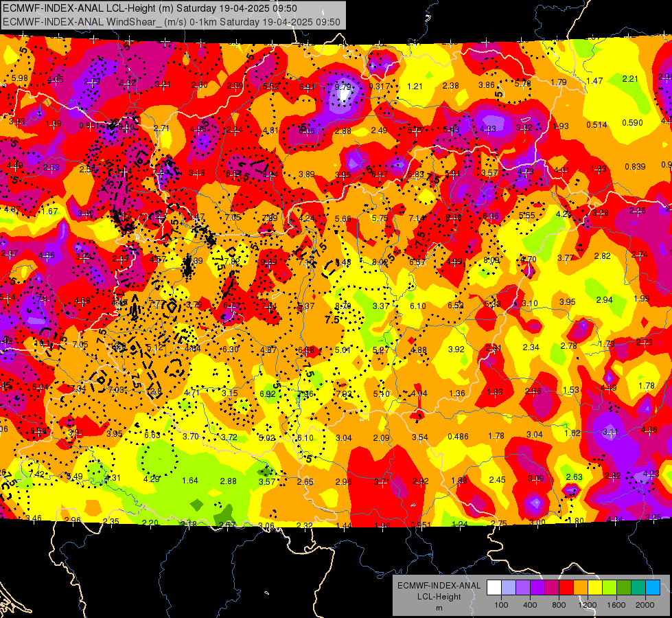The image size is (672, 618).
Task: Click the pale lavender legend swatch
Action: point(509,588)
